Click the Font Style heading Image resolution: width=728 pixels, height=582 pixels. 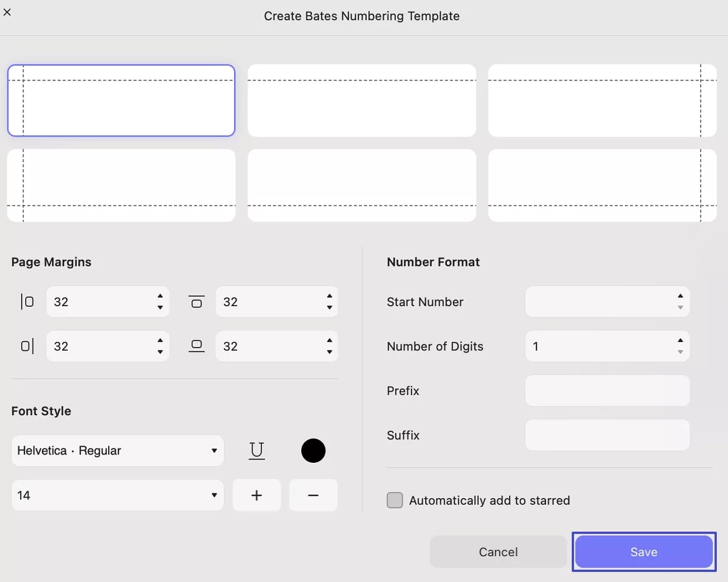(41, 411)
